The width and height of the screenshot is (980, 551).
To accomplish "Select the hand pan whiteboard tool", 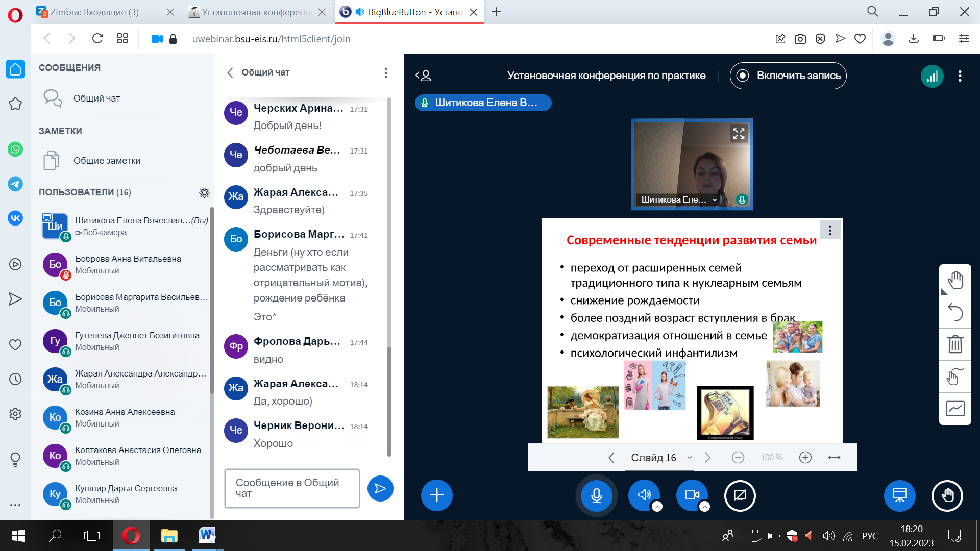I will click(x=955, y=281).
